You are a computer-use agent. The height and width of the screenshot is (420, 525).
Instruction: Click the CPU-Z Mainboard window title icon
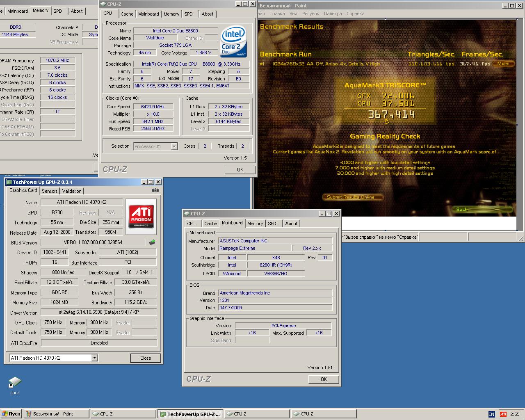(187, 214)
